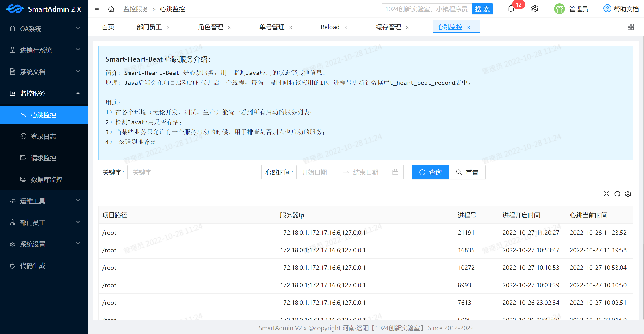Image resolution: width=644 pixels, height=334 pixels.
Task: Click the blue 查询 button
Action: 430,172
